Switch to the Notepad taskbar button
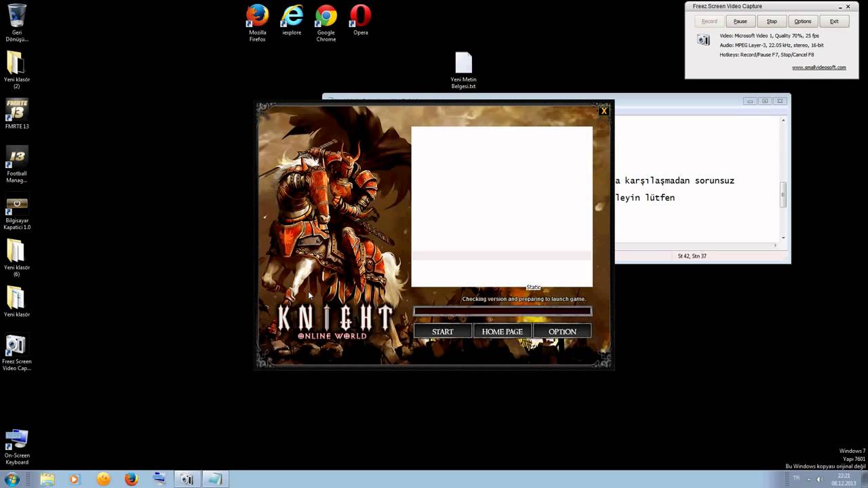This screenshot has width=868, height=488. (215, 479)
